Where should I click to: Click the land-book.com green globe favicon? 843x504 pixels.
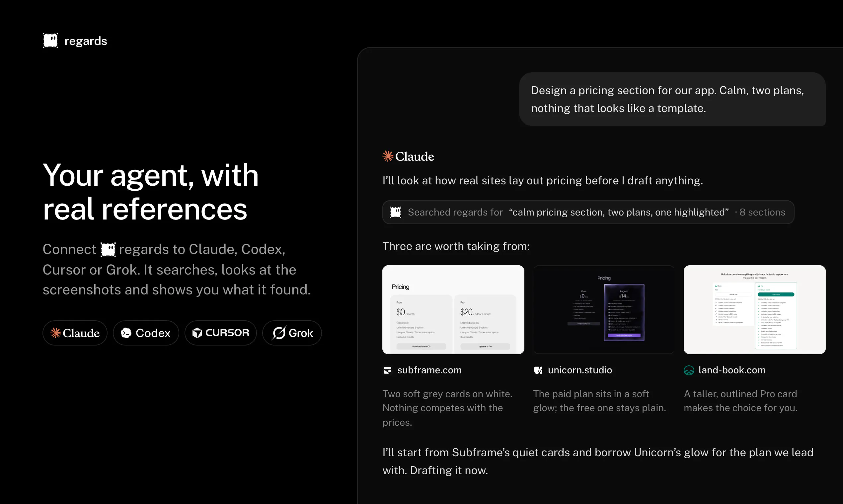(x=689, y=370)
